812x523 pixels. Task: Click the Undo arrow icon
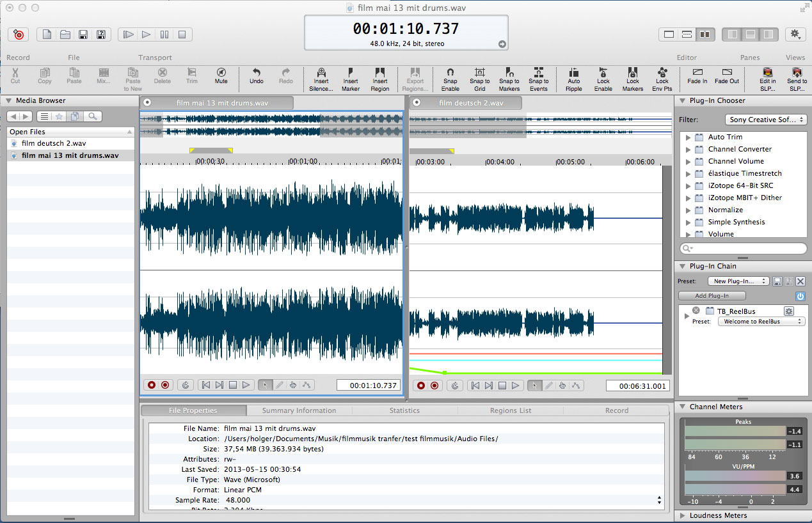(257, 73)
